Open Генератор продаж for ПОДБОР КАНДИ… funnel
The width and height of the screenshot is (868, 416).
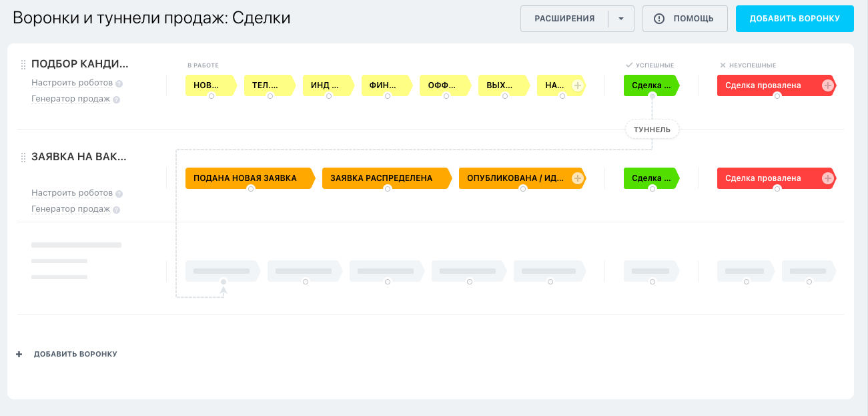tap(71, 99)
